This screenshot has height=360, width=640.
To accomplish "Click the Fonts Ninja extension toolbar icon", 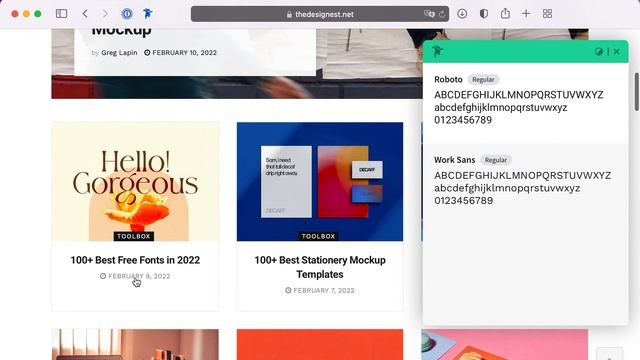I will click(x=148, y=14).
